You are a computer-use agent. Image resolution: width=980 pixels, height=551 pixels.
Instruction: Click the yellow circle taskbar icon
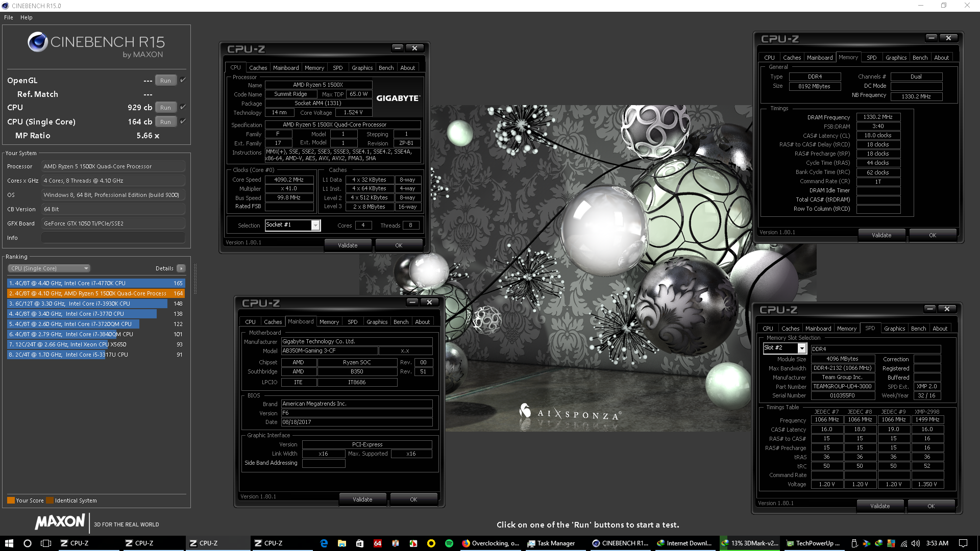point(431,543)
